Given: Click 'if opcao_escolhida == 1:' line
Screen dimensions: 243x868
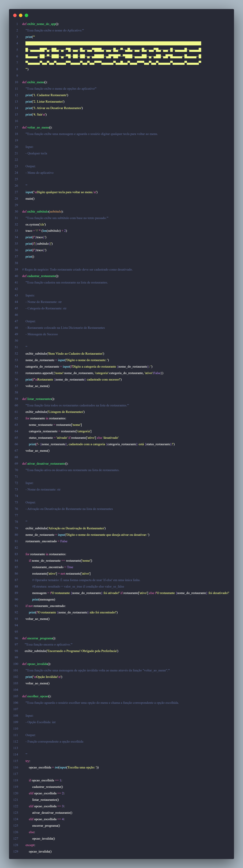Looking at the screenshot, I should coord(46,780).
